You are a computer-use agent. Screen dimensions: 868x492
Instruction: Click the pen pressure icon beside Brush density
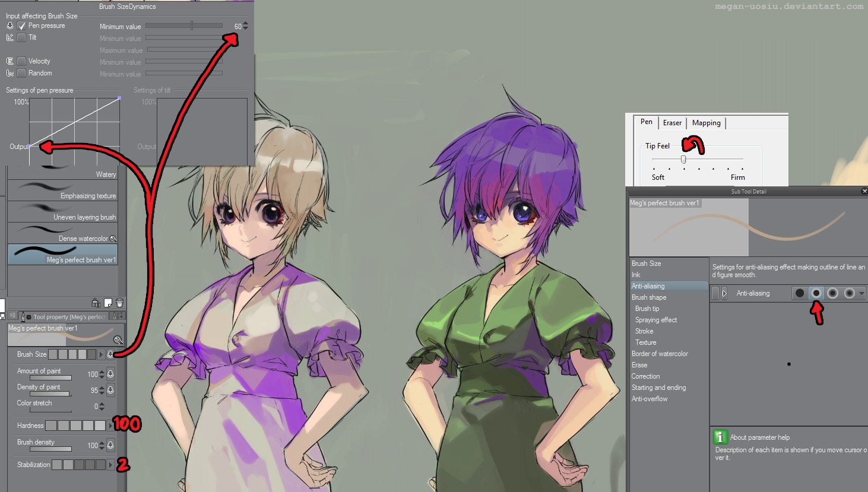111,445
